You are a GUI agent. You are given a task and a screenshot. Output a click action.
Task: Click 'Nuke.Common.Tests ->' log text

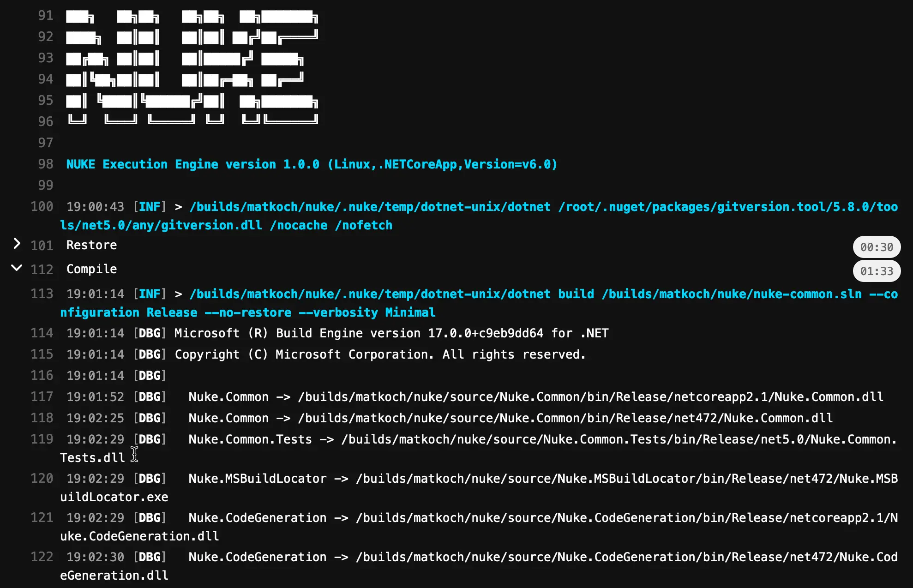[x=261, y=439]
